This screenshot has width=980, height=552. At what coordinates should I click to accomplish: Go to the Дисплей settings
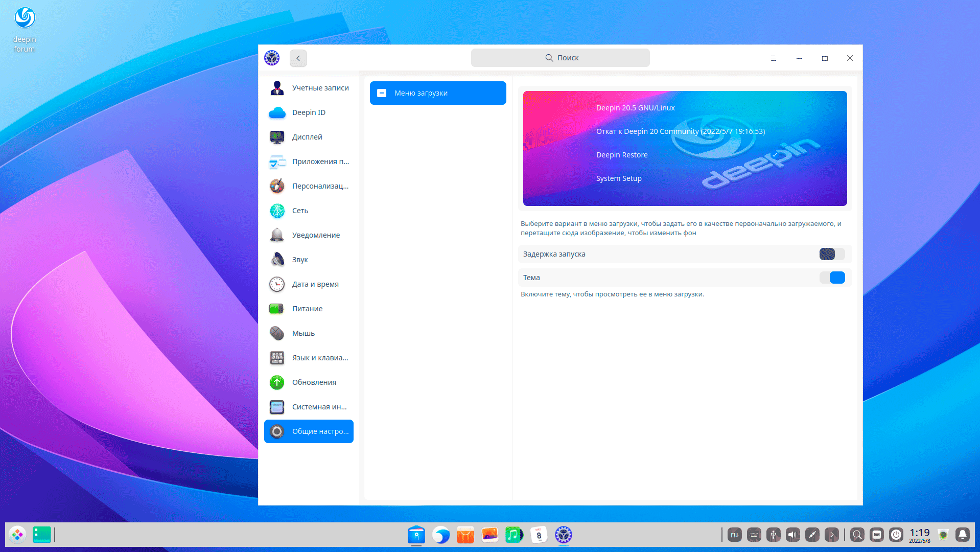[x=309, y=137]
